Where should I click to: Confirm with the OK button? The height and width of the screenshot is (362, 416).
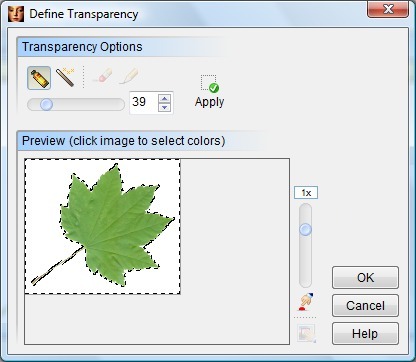(x=365, y=277)
